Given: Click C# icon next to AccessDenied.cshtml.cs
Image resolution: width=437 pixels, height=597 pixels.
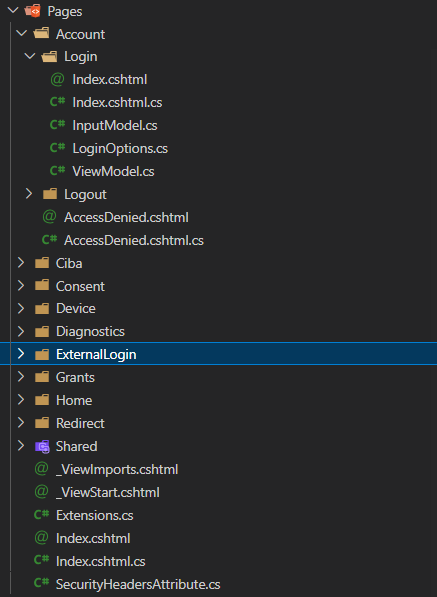Looking at the screenshot, I should tap(49, 239).
